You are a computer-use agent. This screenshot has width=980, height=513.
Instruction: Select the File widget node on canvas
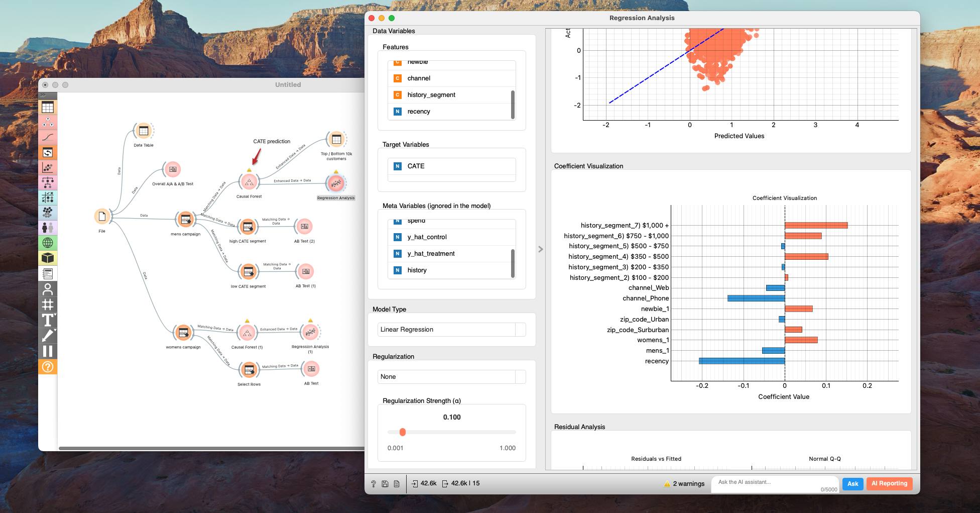[x=102, y=217]
